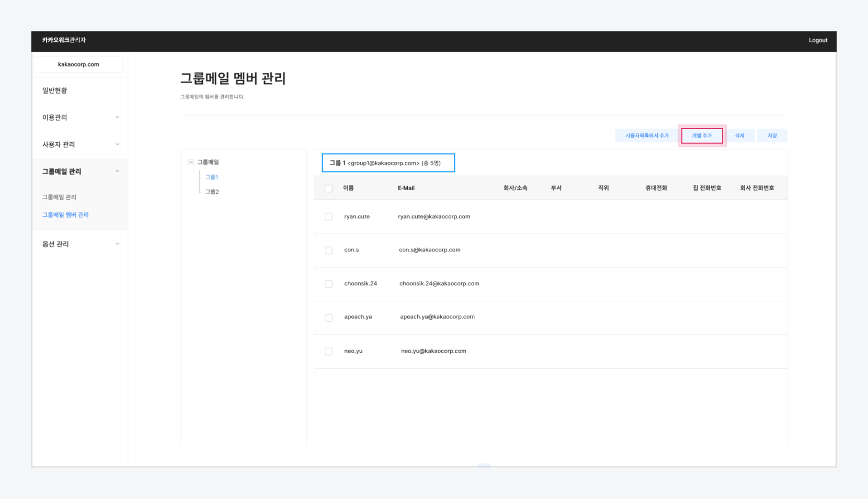Screen dimensions: 868x499
Task: Check the apeach.ya member checkbox
Action: [x=328, y=318]
